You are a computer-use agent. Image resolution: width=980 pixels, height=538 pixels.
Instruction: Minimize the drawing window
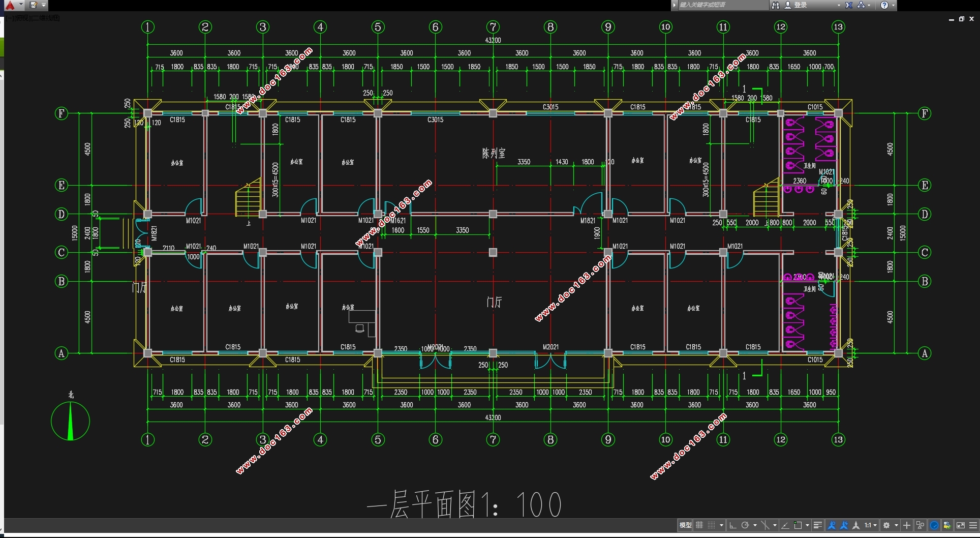pyautogui.click(x=951, y=19)
